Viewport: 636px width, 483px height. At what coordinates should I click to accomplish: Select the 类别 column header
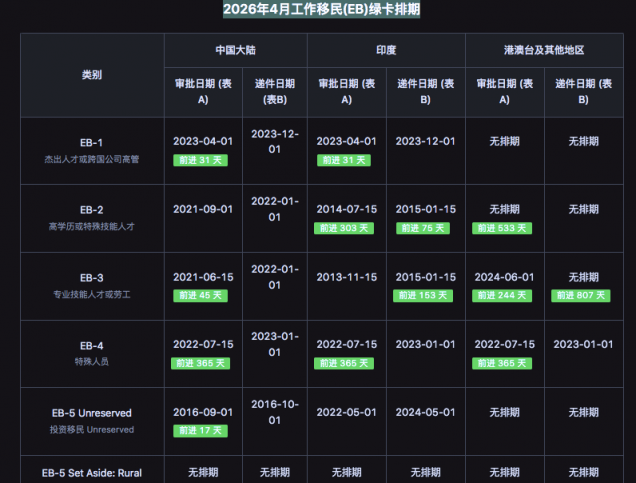pyautogui.click(x=91, y=75)
